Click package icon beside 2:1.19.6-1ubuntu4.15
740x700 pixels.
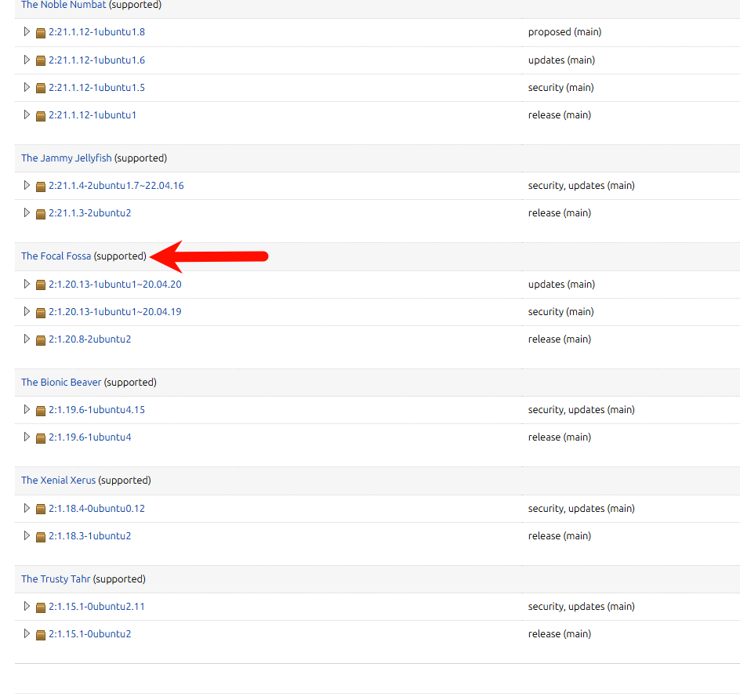pyautogui.click(x=41, y=410)
